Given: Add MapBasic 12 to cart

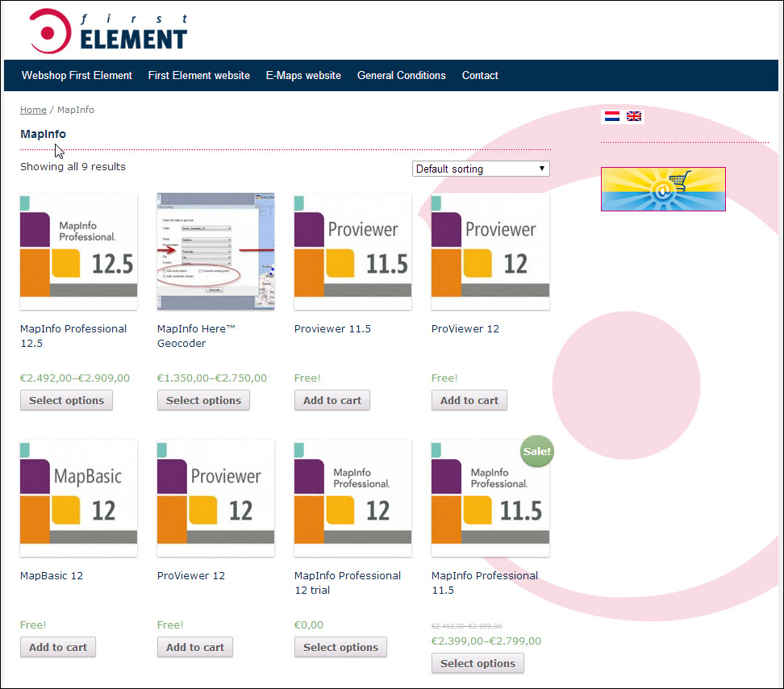Looking at the screenshot, I should click(x=58, y=647).
